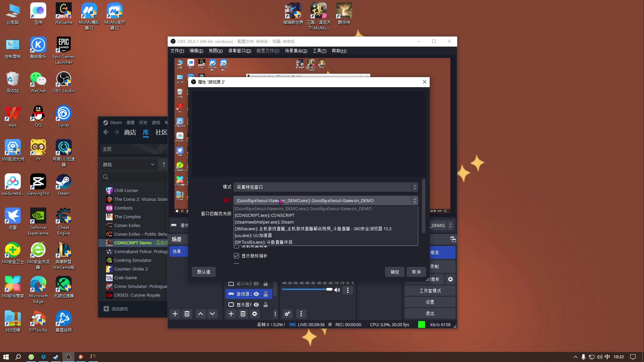644x362 pixels.
Task: Add a new scene in OBS
Action: tap(175, 314)
